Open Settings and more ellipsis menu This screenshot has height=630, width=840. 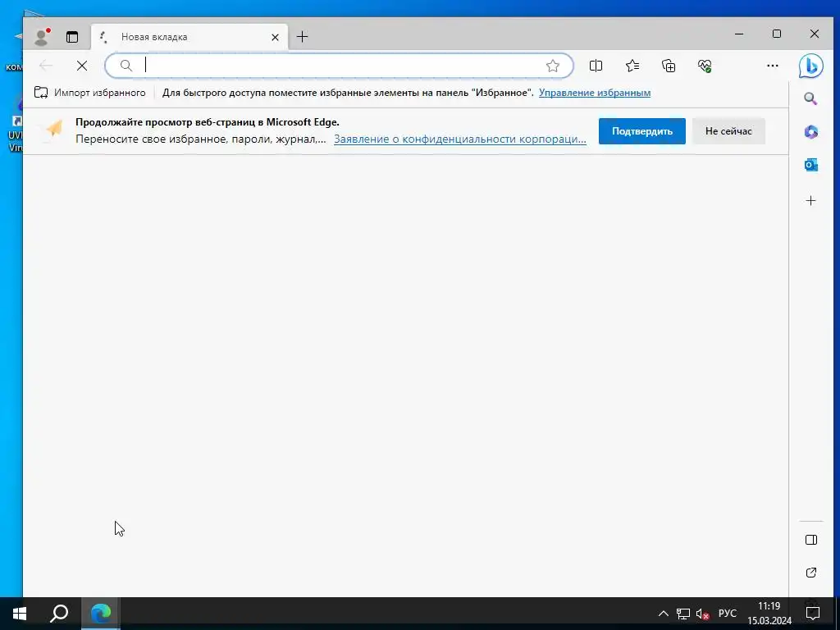point(773,66)
